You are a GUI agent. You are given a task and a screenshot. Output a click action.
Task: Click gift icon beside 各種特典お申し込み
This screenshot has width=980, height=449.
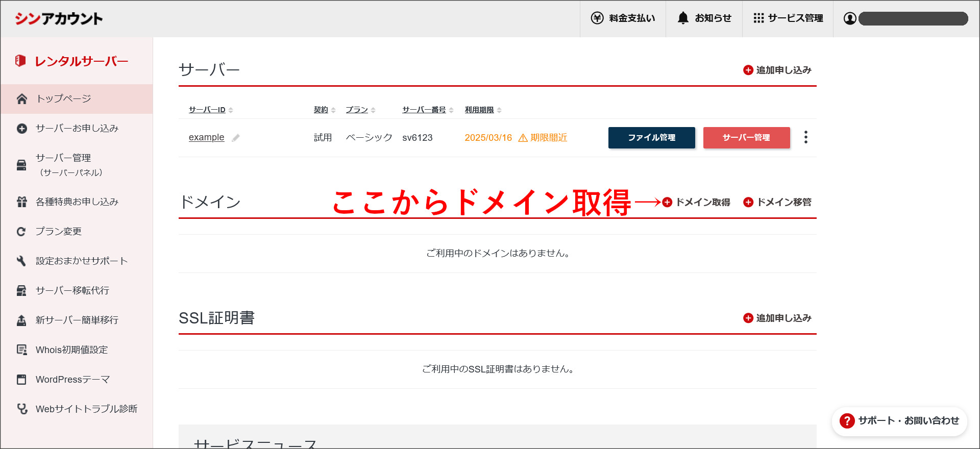click(21, 202)
